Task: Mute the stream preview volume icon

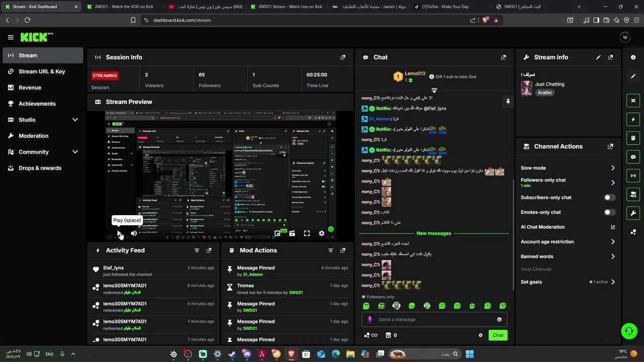Action: click(x=134, y=233)
